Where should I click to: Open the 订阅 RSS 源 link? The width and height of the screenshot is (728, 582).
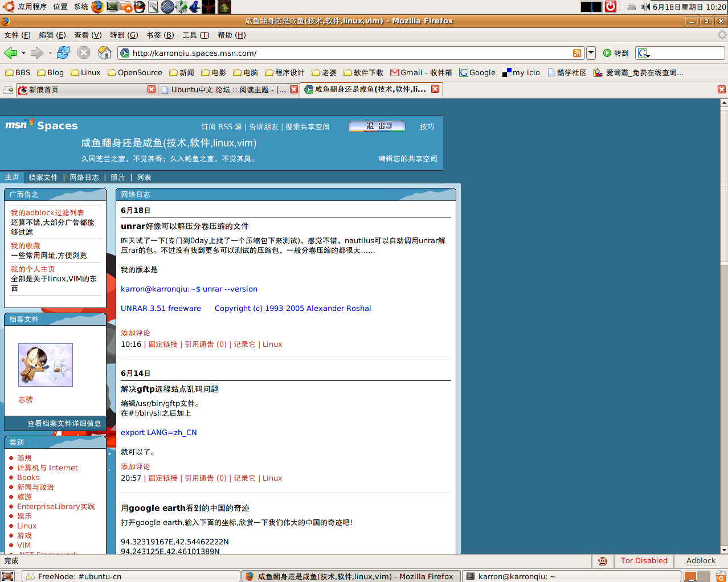tap(222, 127)
